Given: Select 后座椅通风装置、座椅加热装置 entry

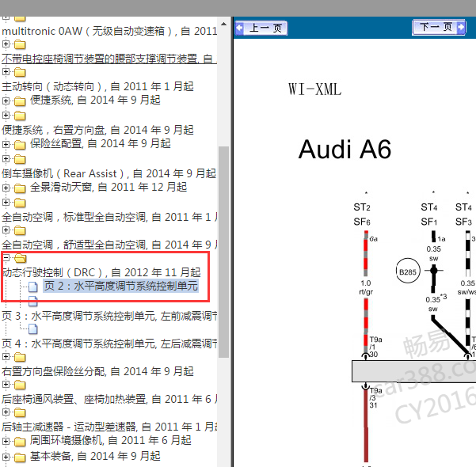Looking at the screenshot, I should tap(109, 399).
